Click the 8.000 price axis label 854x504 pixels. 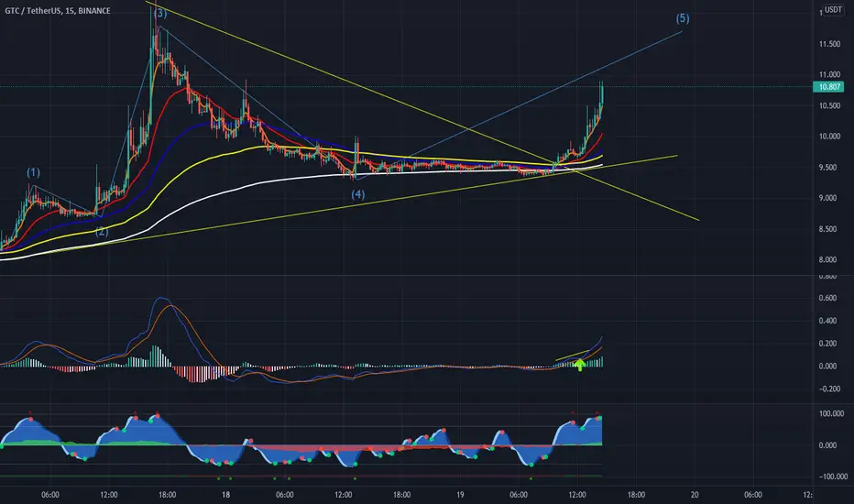[x=829, y=259]
